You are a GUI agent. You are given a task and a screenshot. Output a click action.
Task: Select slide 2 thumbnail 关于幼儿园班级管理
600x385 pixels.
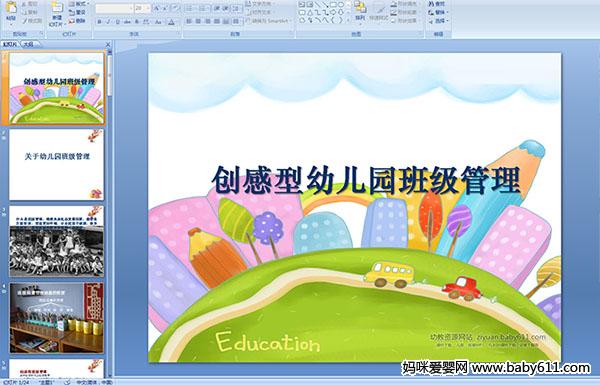coord(56,164)
